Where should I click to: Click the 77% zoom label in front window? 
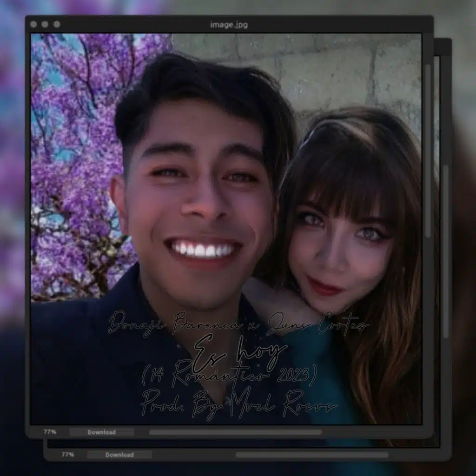[x=50, y=432]
